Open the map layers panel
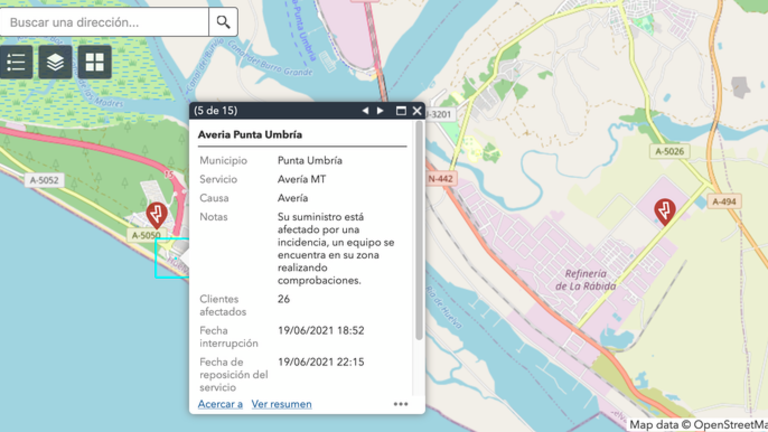Viewport: 768px width, 432px height. [x=55, y=62]
